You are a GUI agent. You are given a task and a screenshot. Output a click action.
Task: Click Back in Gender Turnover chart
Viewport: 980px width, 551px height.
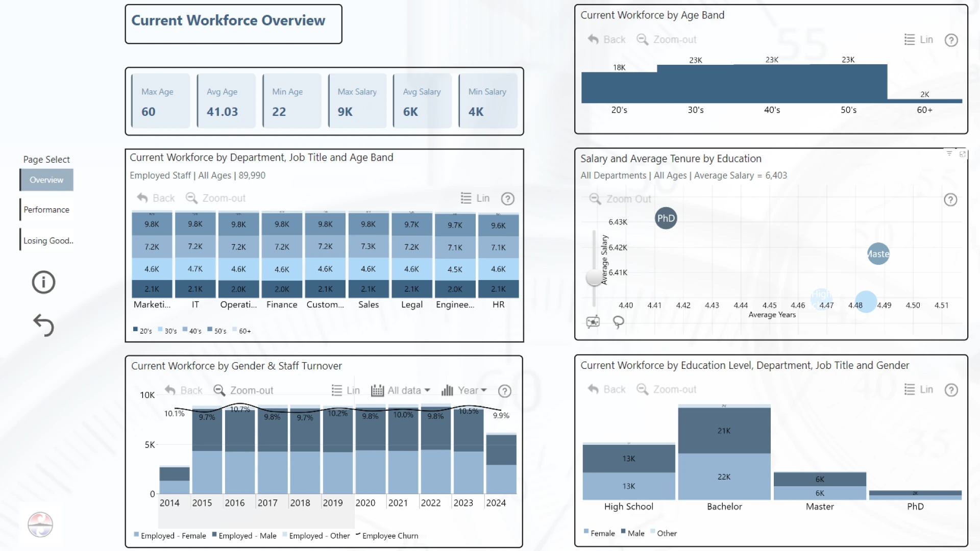tap(184, 390)
